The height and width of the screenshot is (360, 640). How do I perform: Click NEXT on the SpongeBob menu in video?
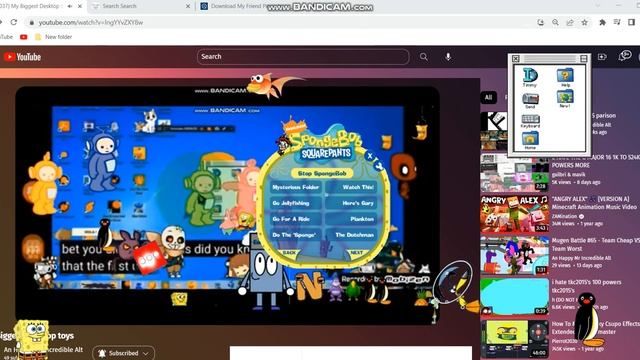(356, 253)
